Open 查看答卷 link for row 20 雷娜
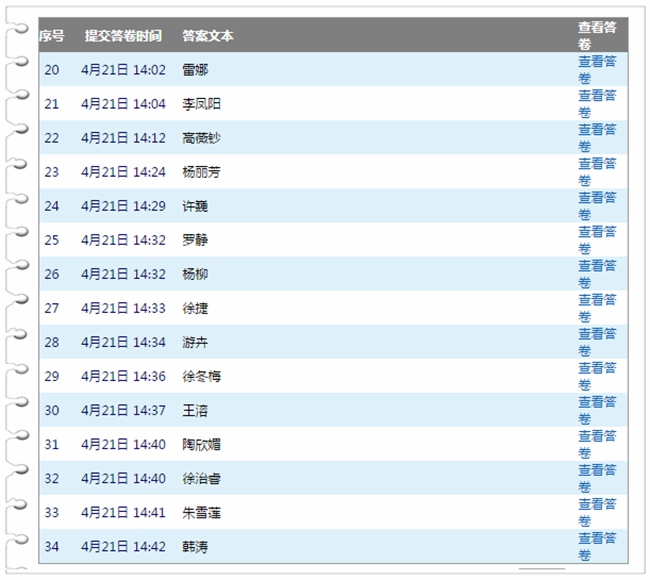This screenshot has height=580, width=650. [x=597, y=70]
